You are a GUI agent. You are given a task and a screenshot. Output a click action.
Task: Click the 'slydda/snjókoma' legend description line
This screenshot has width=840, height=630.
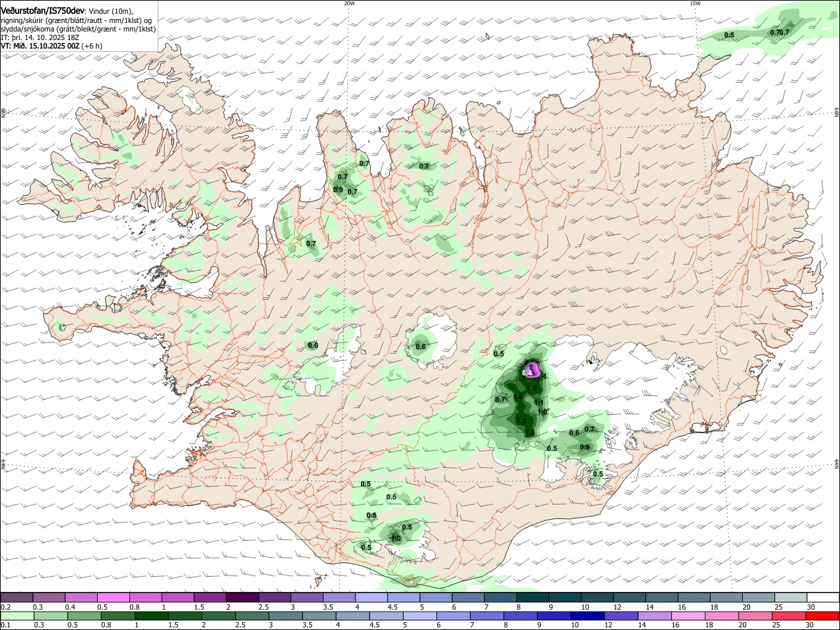[78, 30]
